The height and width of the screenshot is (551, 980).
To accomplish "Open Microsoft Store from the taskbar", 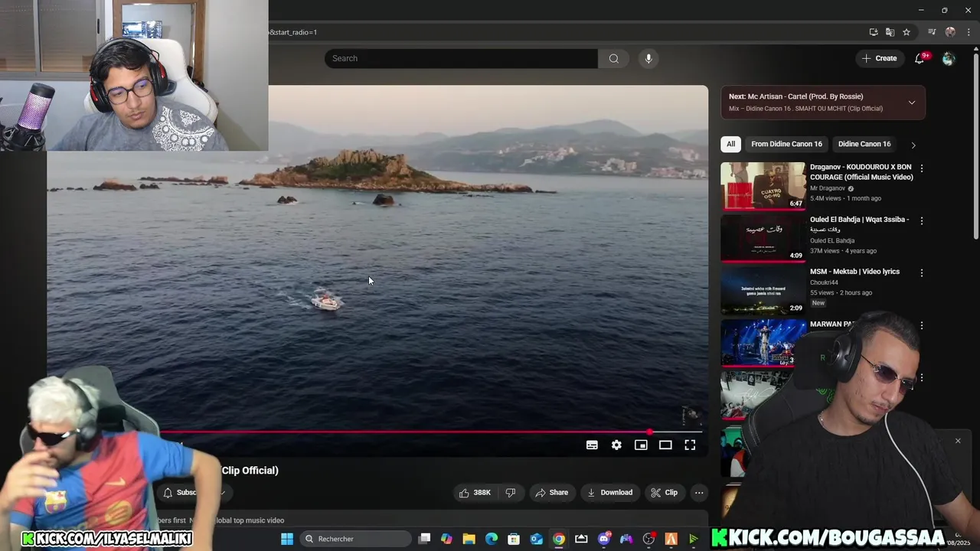I will point(514,539).
